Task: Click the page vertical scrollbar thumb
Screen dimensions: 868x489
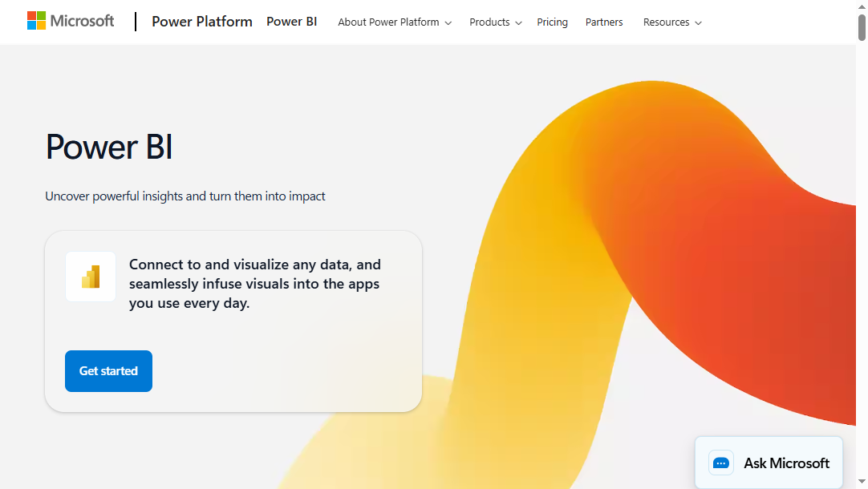Action: pos(862,28)
